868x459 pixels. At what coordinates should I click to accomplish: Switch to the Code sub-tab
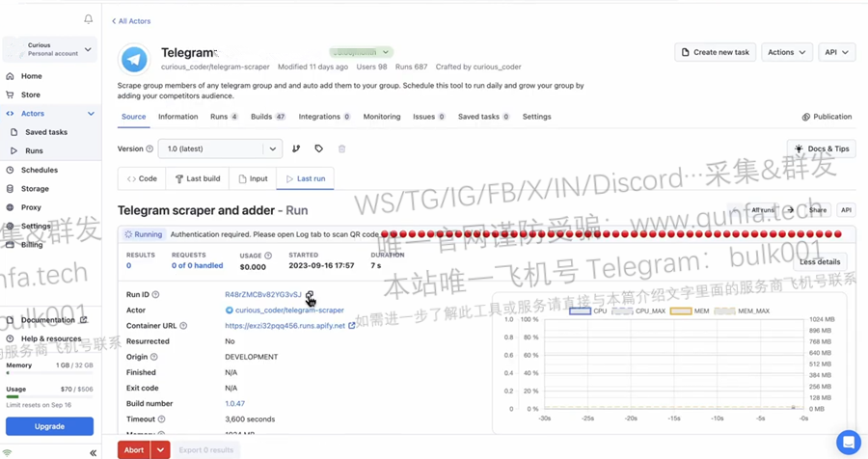pos(142,178)
